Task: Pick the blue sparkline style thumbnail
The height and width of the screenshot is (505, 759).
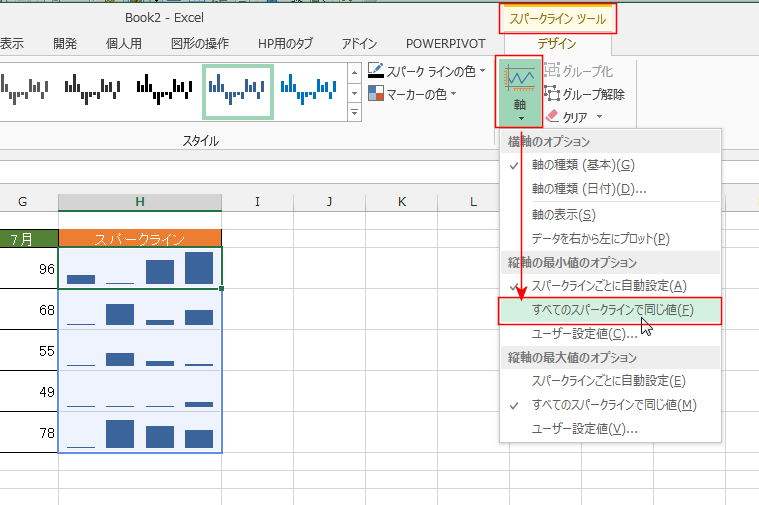Action: tap(306, 90)
